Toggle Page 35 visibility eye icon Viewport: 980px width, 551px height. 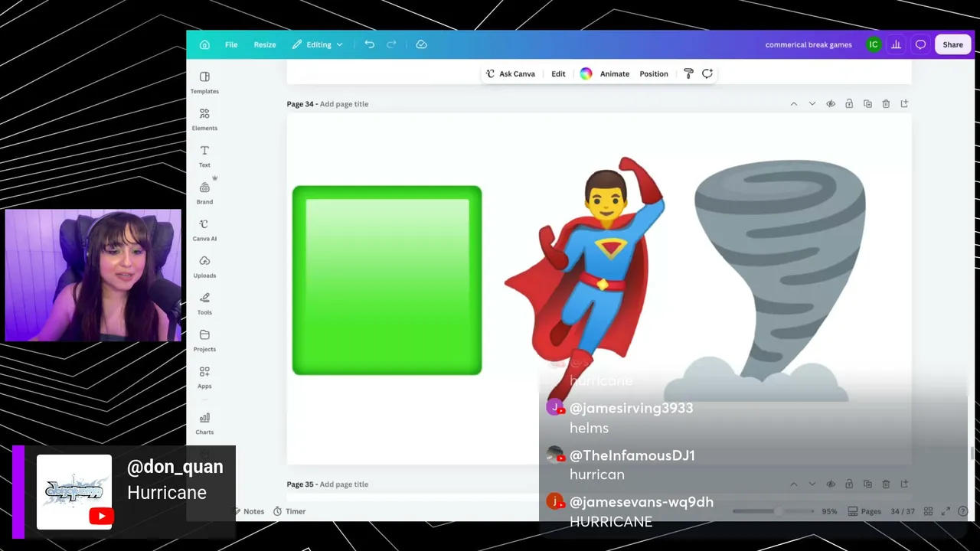(831, 484)
